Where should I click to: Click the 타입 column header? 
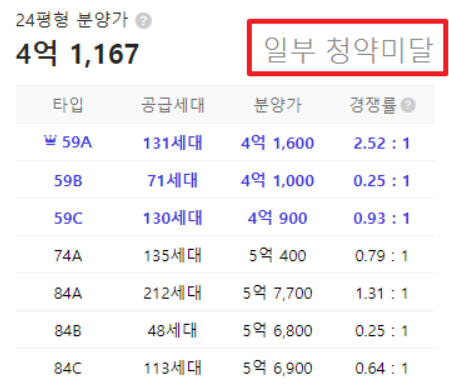tap(68, 105)
